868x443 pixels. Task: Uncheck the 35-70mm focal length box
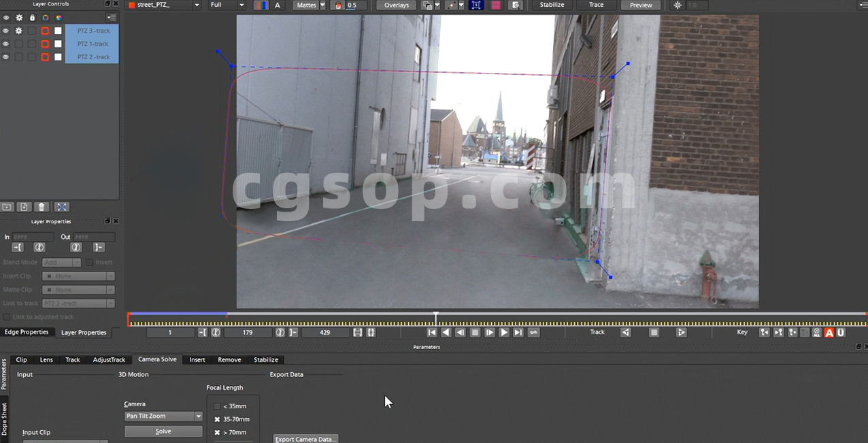tap(217, 419)
